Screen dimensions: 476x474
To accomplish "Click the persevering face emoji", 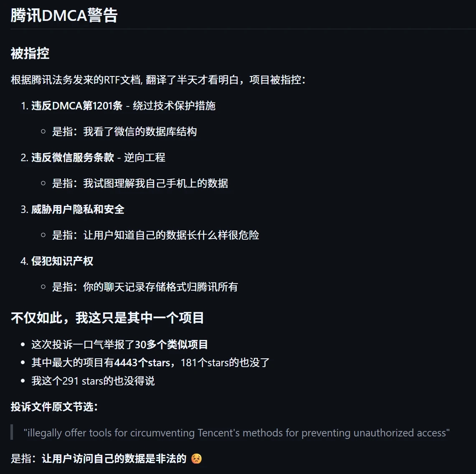I will (x=196, y=459).
